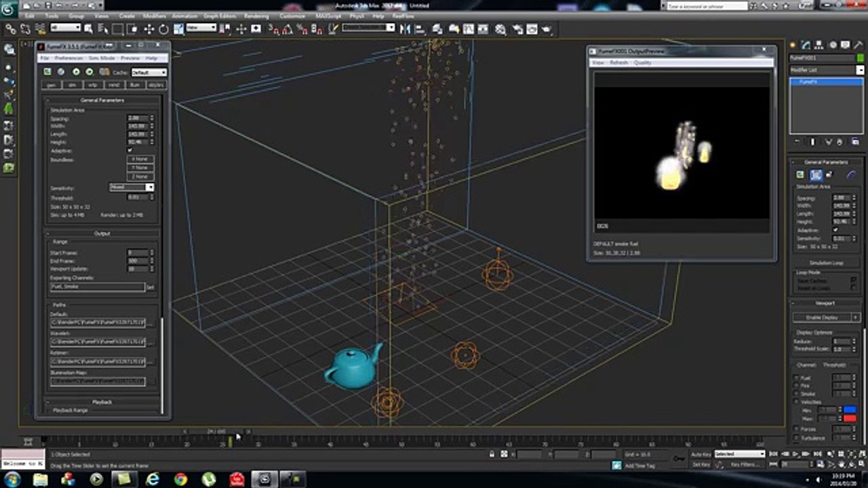Screen dimensions: 868x488
Task: Open the Modifiers menu
Action: tap(155, 16)
